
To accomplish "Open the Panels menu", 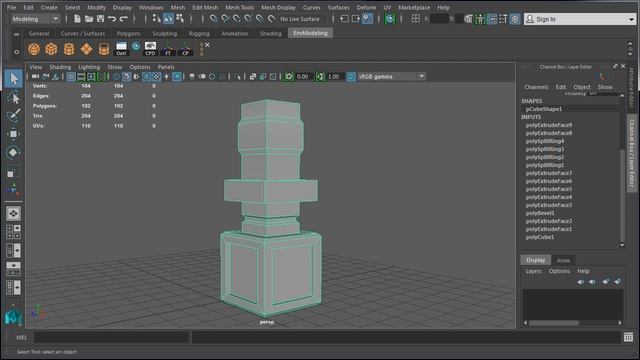I will pyautogui.click(x=166, y=67).
